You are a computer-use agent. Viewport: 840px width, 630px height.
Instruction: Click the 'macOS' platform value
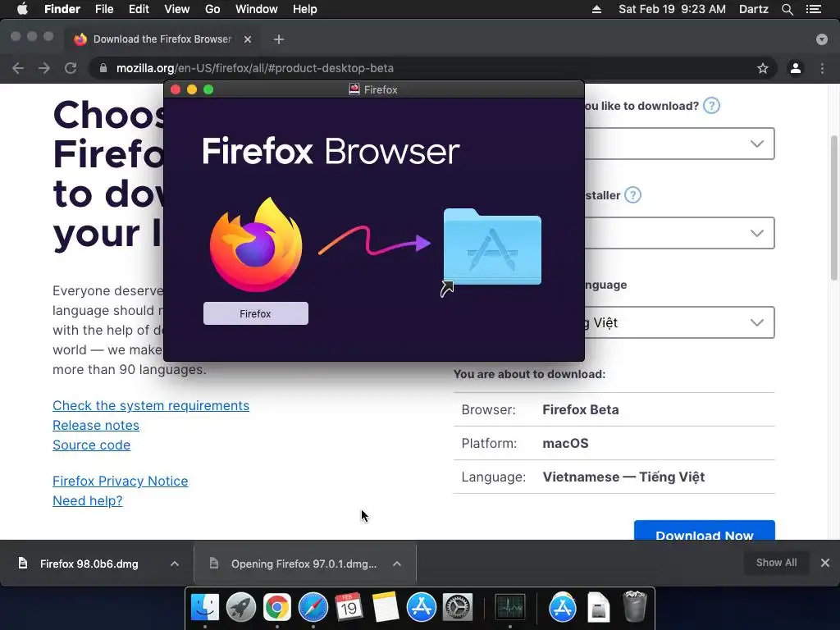click(566, 444)
